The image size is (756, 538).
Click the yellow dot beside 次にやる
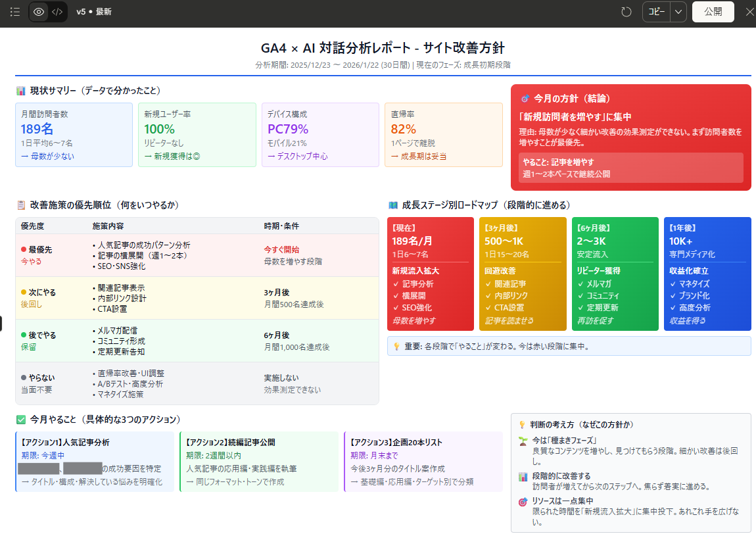point(24,293)
